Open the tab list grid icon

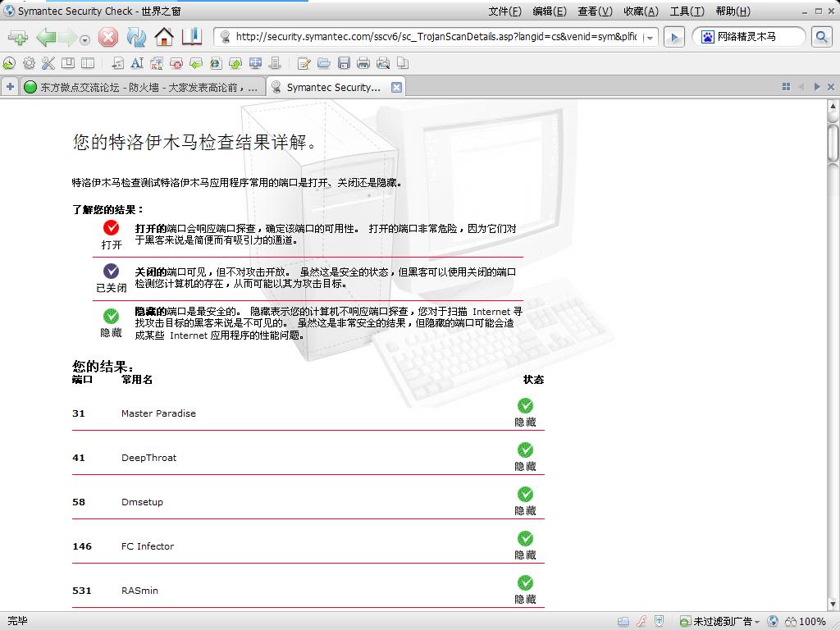pos(786,87)
